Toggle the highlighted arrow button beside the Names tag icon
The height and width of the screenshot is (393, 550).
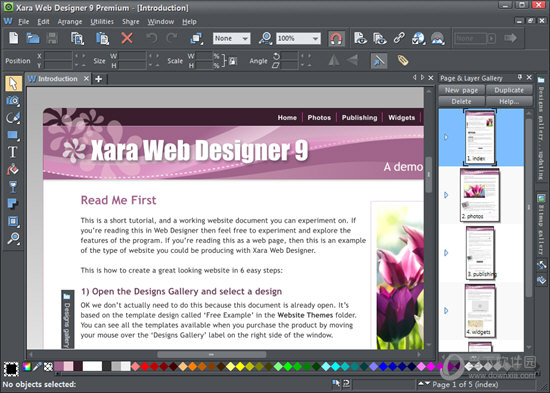coord(379,61)
